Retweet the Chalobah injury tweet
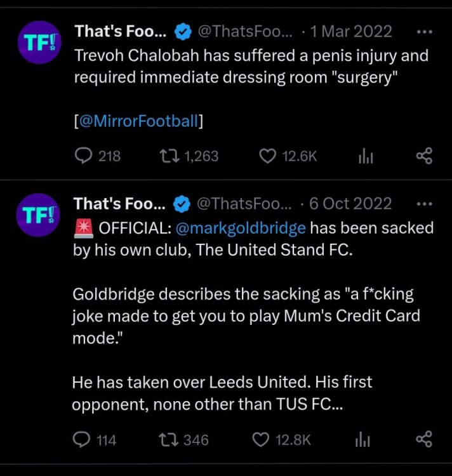Image resolution: width=452 pixels, height=476 pixels. click(169, 156)
